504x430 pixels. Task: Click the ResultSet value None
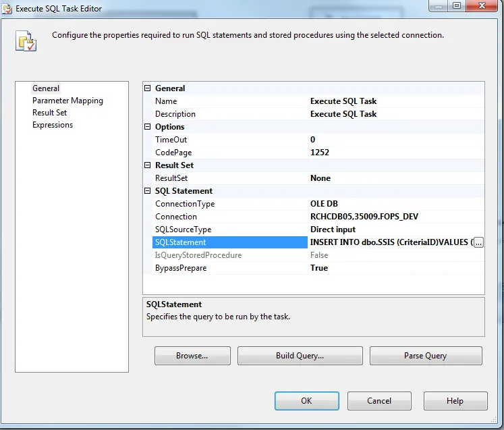tap(320, 178)
